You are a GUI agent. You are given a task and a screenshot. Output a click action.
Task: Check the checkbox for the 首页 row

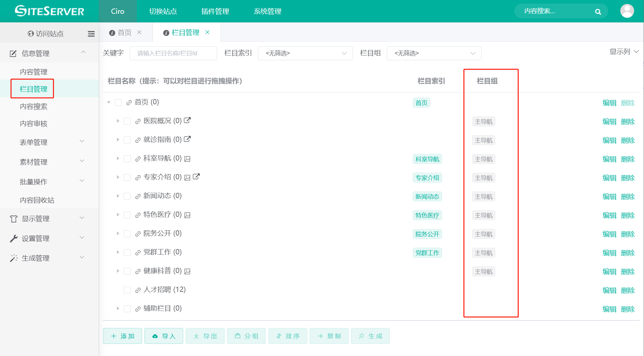pos(118,102)
